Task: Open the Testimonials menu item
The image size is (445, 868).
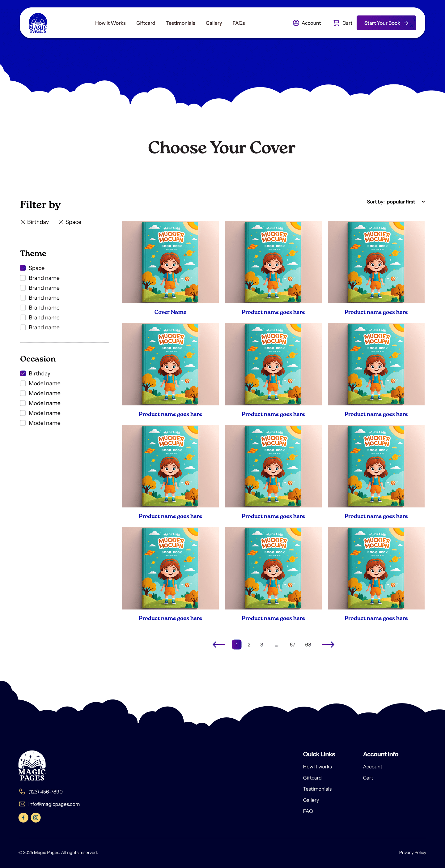Action: (x=180, y=23)
